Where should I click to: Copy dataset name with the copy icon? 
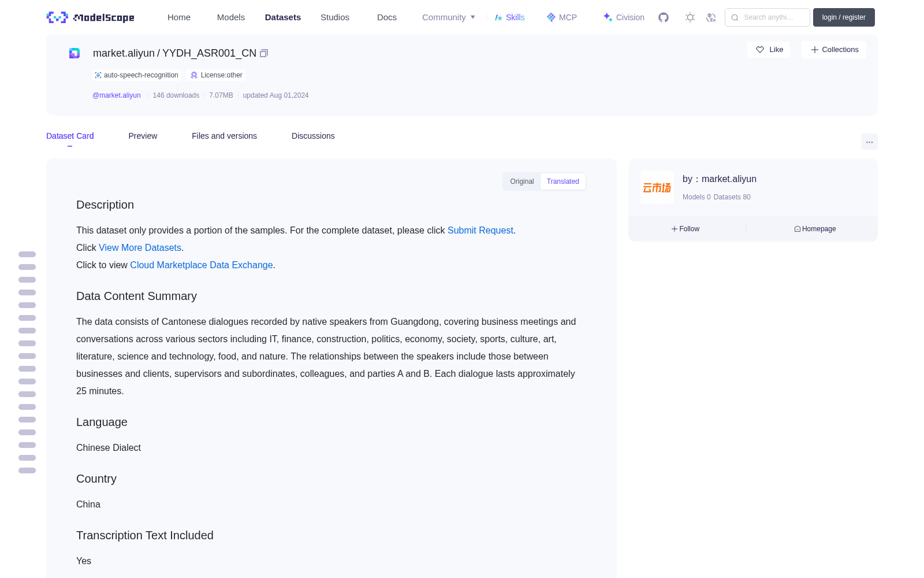coord(264,53)
